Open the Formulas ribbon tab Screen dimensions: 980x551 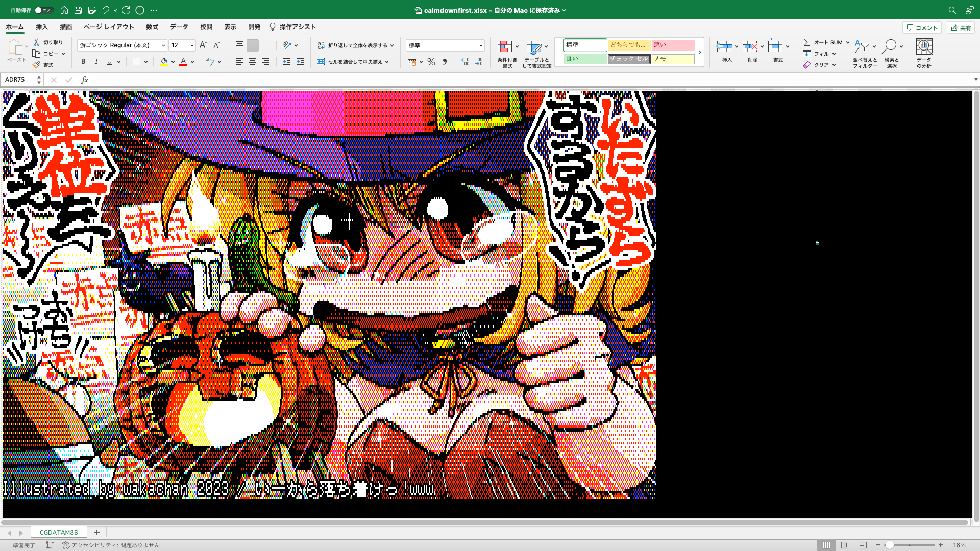152,27
